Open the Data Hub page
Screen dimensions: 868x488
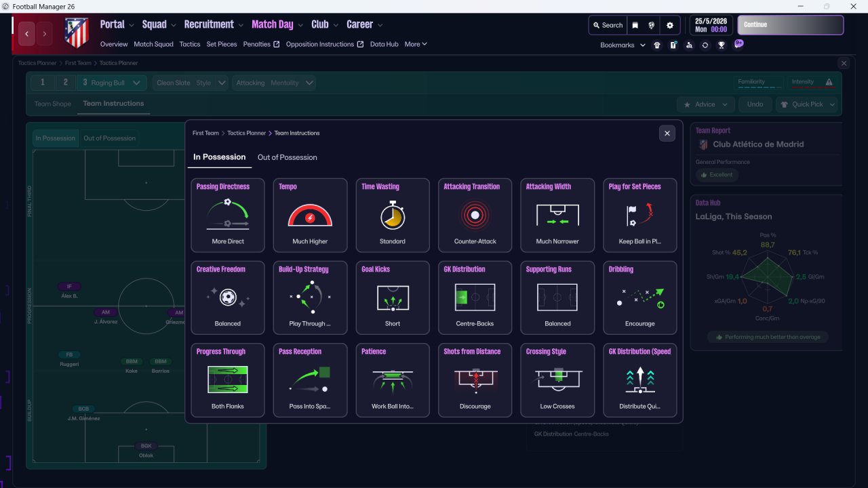click(384, 44)
